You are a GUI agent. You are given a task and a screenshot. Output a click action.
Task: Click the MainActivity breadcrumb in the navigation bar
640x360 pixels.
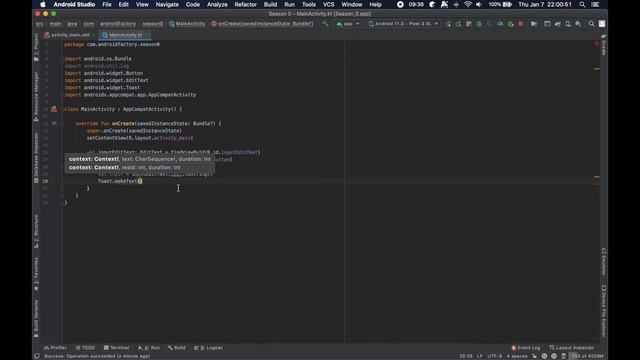187,24
